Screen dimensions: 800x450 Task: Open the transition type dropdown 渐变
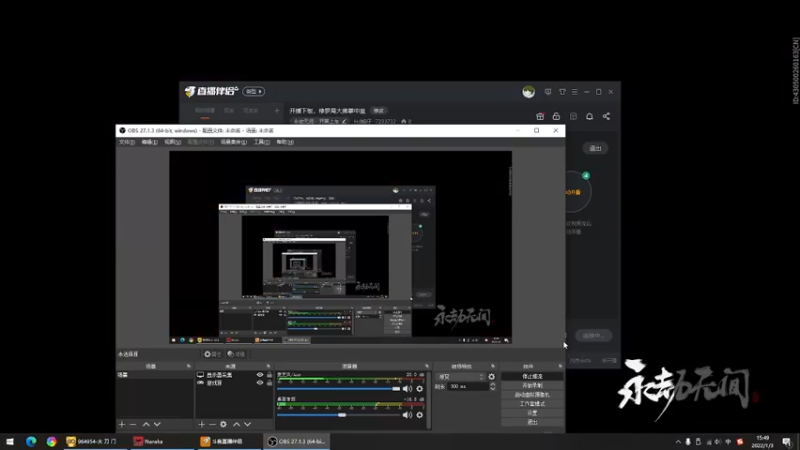[460, 377]
